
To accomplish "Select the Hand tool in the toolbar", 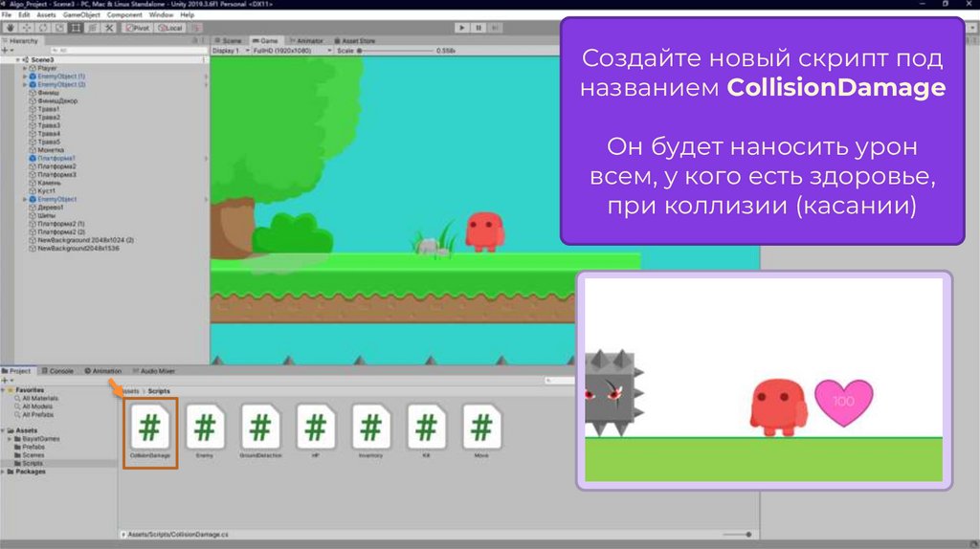I will [10, 28].
